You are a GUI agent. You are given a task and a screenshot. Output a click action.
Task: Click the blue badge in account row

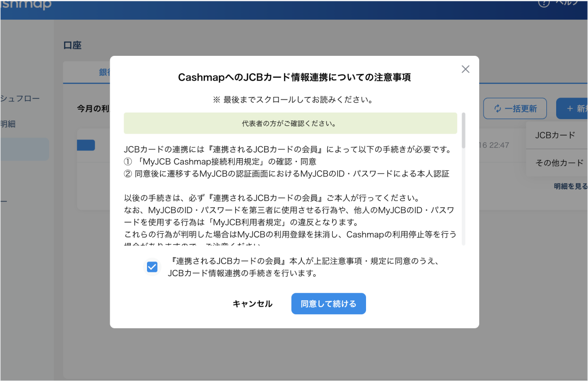86,145
